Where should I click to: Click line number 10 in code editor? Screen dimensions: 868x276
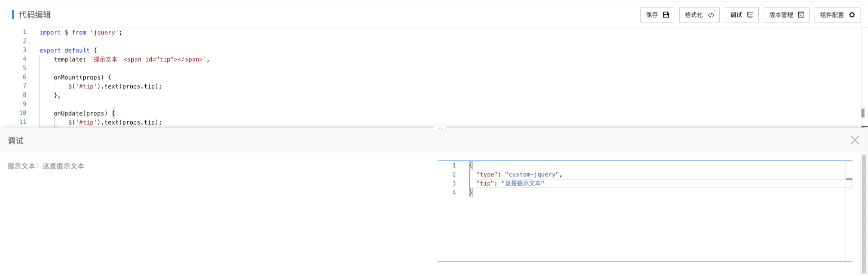click(23, 113)
